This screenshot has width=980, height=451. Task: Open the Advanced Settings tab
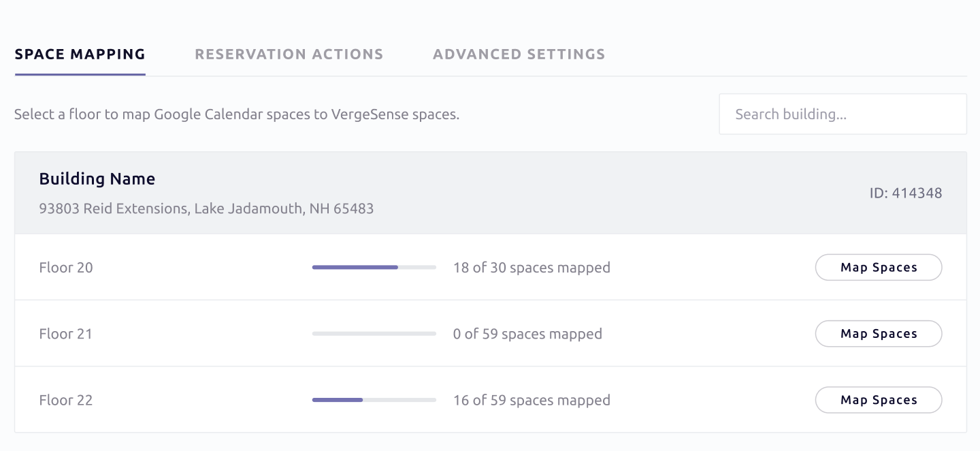point(519,55)
